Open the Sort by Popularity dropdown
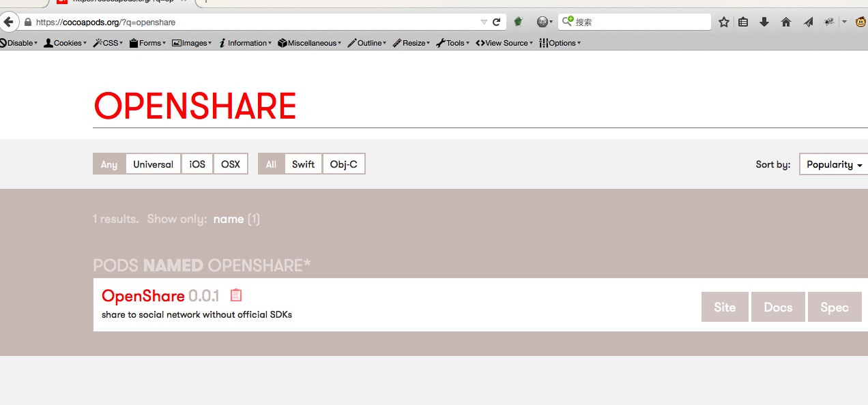Screen dimensions: 868x405 pyautogui.click(x=834, y=164)
